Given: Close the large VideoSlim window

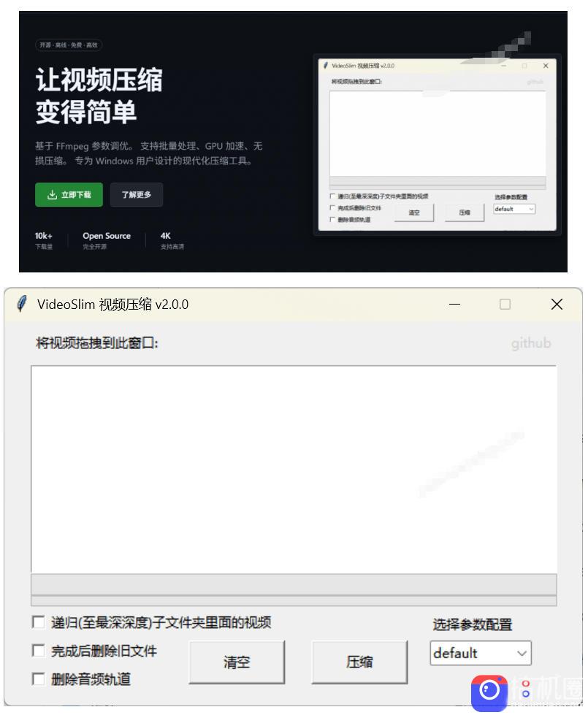Looking at the screenshot, I should tap(557, 304).
